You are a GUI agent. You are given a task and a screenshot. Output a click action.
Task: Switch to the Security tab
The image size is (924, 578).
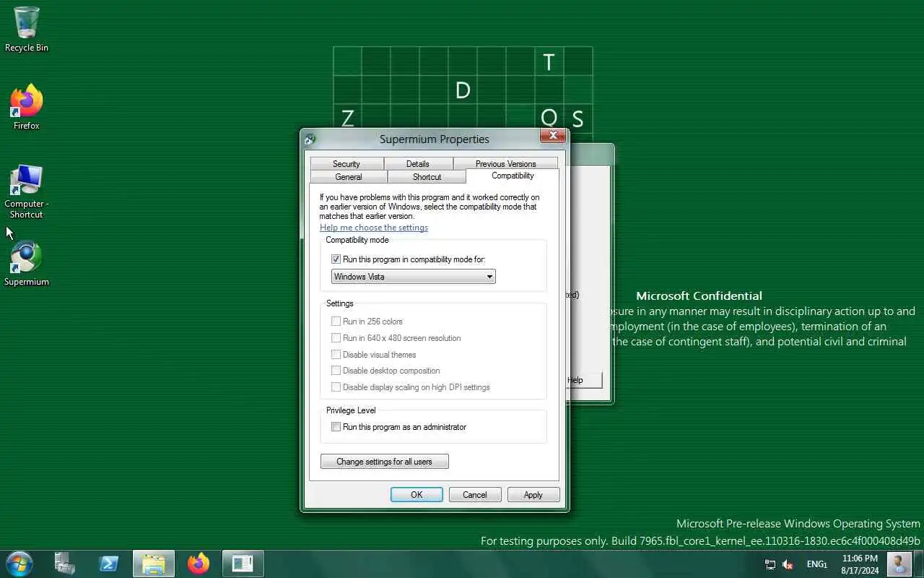346,164
